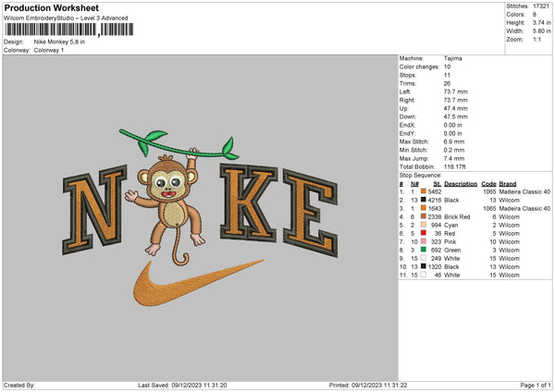Click the Down value 47.5 mm
This screenshot has height=392, width=555.
click(455, 116)
